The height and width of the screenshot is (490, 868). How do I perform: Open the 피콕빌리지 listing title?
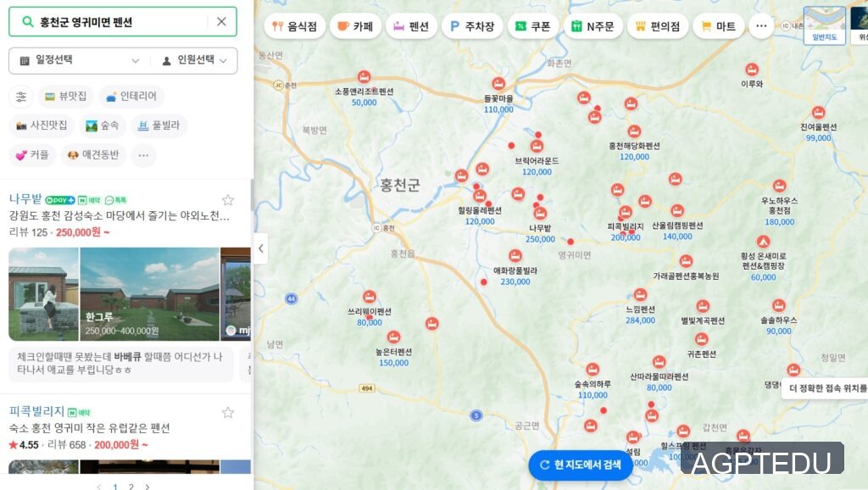pos(36,411)
